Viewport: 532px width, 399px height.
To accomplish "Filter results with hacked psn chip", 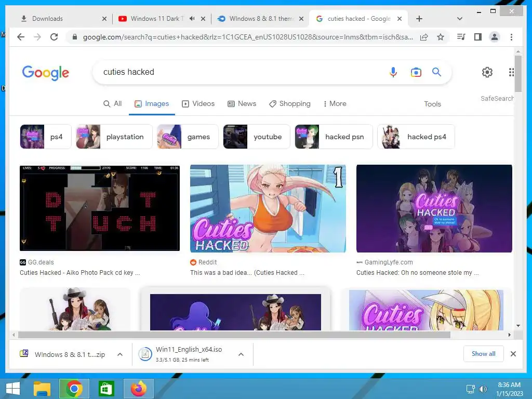I will pyautogui.click(x=334, y=137).
